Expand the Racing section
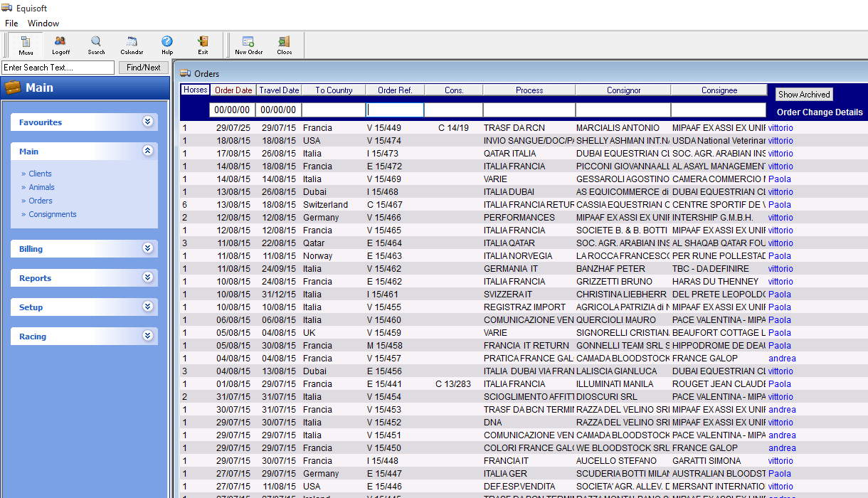 pyautogui.click(x=147, y=336)
